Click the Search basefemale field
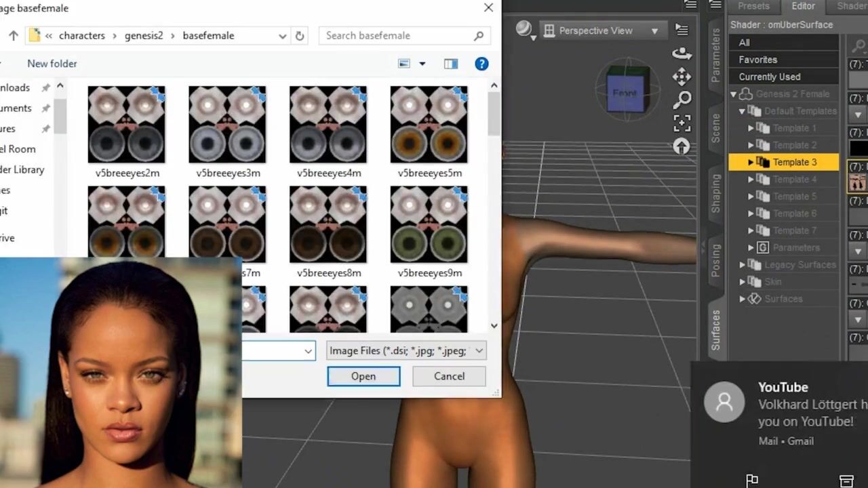 (397, 36)
